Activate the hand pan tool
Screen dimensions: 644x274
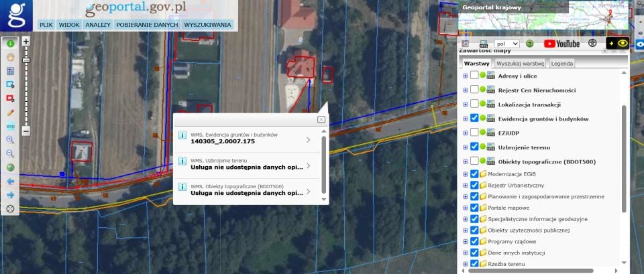pos(10,58)
